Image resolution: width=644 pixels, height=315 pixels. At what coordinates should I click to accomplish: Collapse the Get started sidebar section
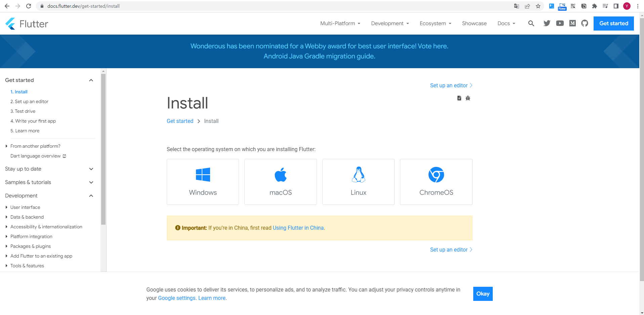click(x=91, y=80)
